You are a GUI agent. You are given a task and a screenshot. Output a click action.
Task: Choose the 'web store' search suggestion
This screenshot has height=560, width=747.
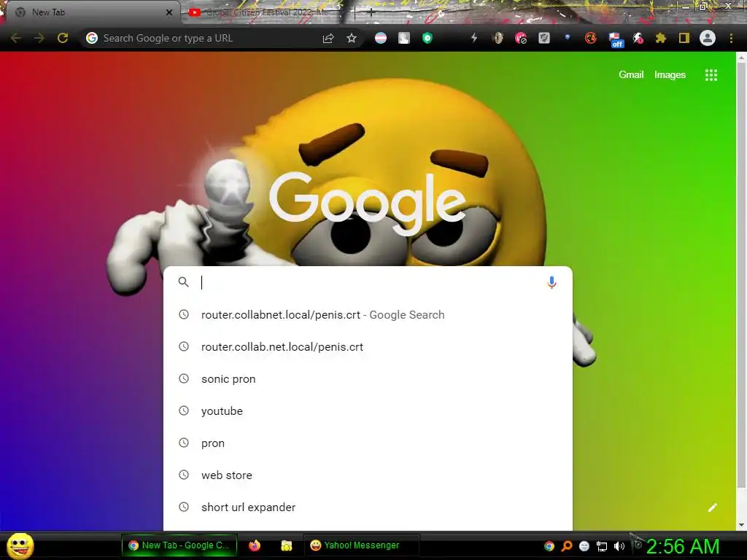tap(368, 475)
